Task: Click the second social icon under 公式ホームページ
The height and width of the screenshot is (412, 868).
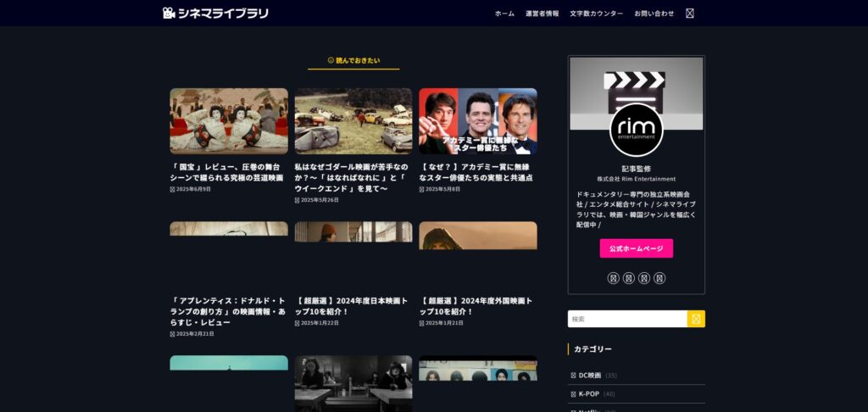Action: (x=628, y=278)
